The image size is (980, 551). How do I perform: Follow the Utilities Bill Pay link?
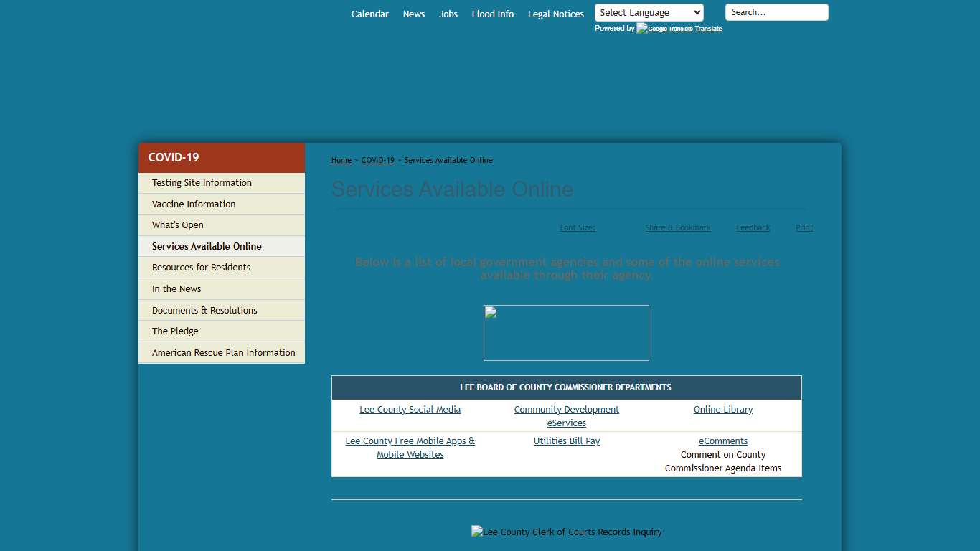click(x=566, y=441)
